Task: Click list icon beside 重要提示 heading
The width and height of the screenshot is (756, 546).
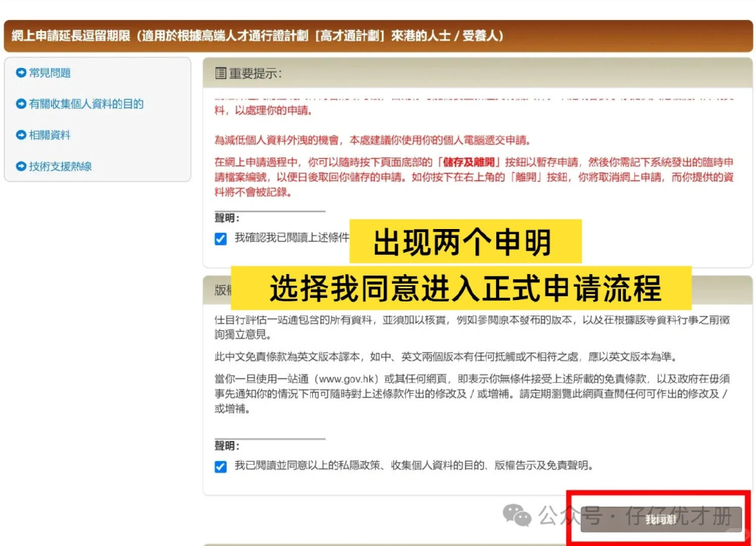Action: click(x=220, y=73)
